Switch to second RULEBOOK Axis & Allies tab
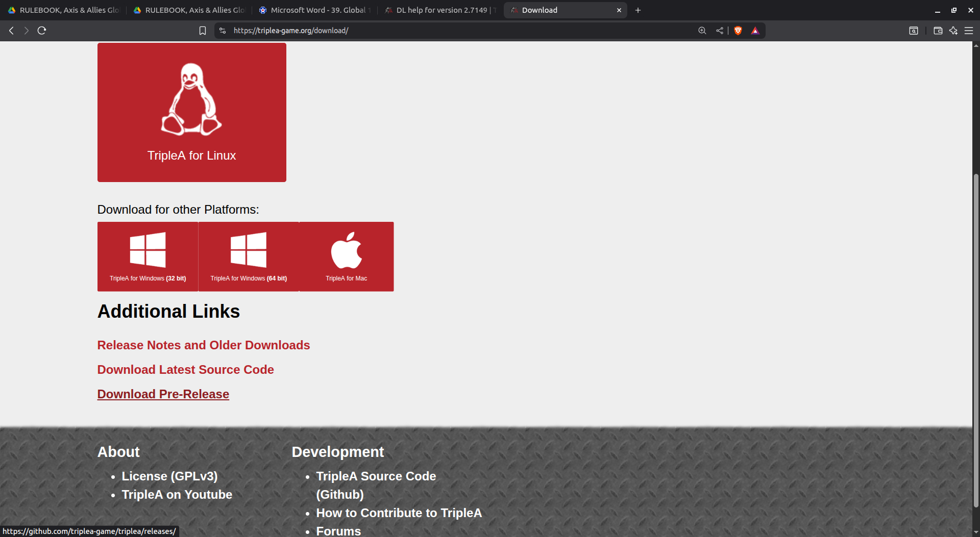This screenshot has width=980, height=537. pyautogui.click(x=189, y=10)
